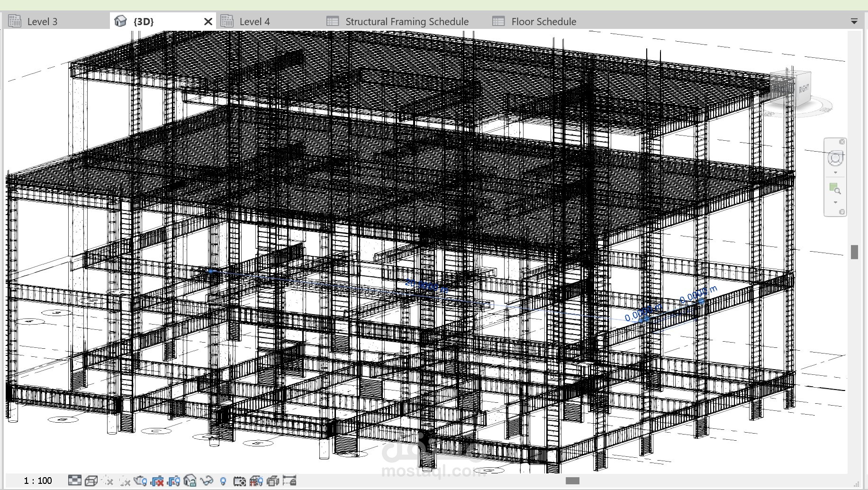The image size is (868, 490).
Task: Click Unlocked 3D View house icon
Action: point(190,481)
